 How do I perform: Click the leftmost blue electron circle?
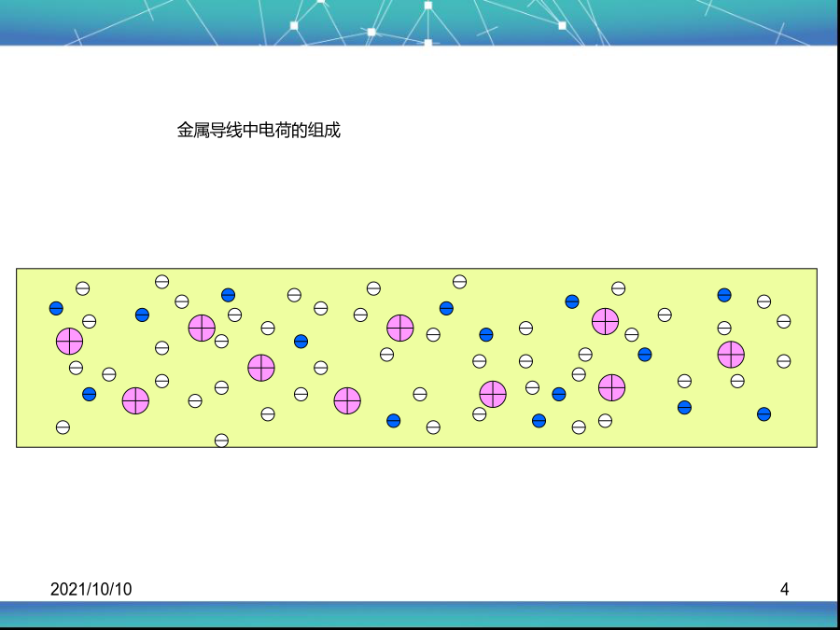point(56,308)
